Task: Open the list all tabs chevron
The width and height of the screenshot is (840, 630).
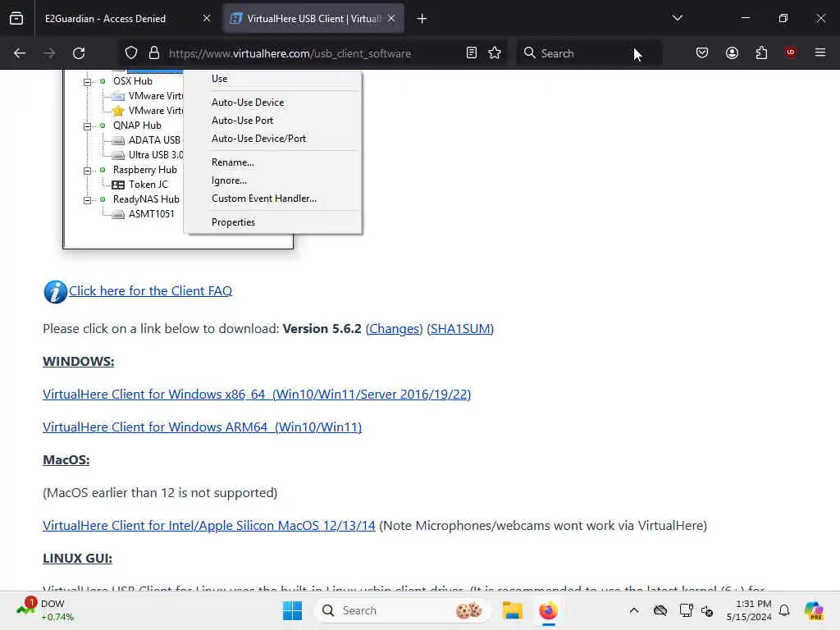Action: [x=677, y=19]
